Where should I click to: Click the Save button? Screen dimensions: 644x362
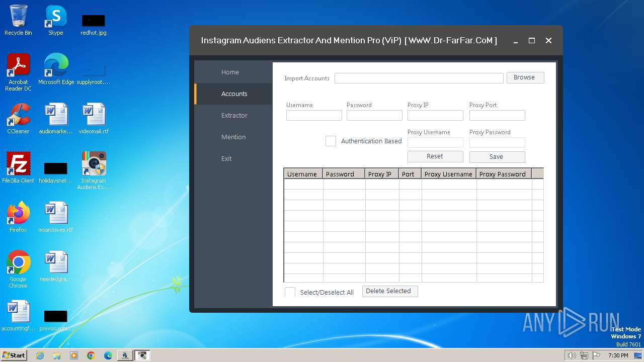click(x=497, y=157)
